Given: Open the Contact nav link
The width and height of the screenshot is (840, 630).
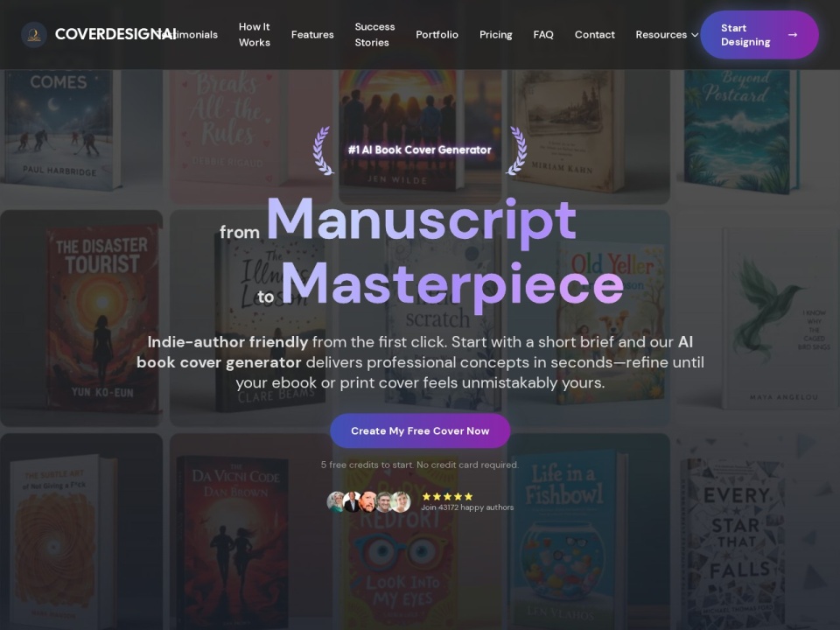Looking at the screenshot, I should pos(595,35).
